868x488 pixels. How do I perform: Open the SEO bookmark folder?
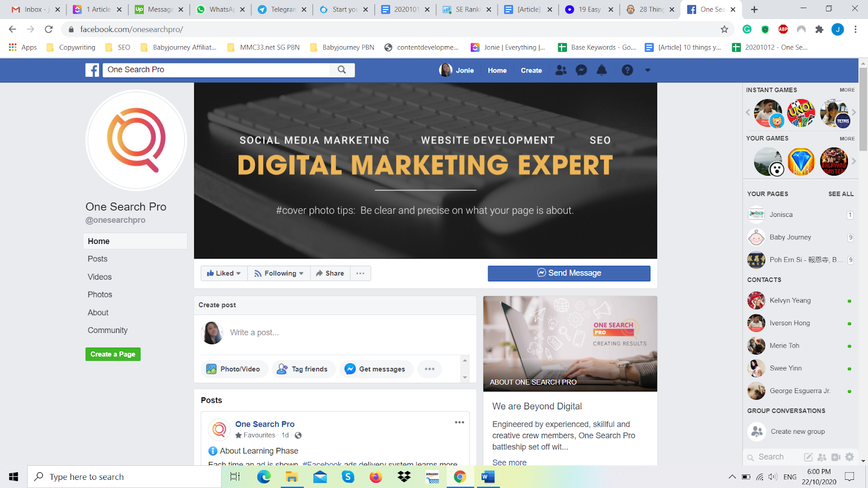118,48
